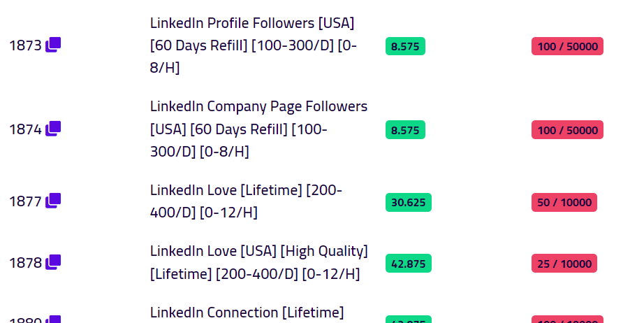Click the service ID text 1878
644x323 pixels.
coord(25,263)
